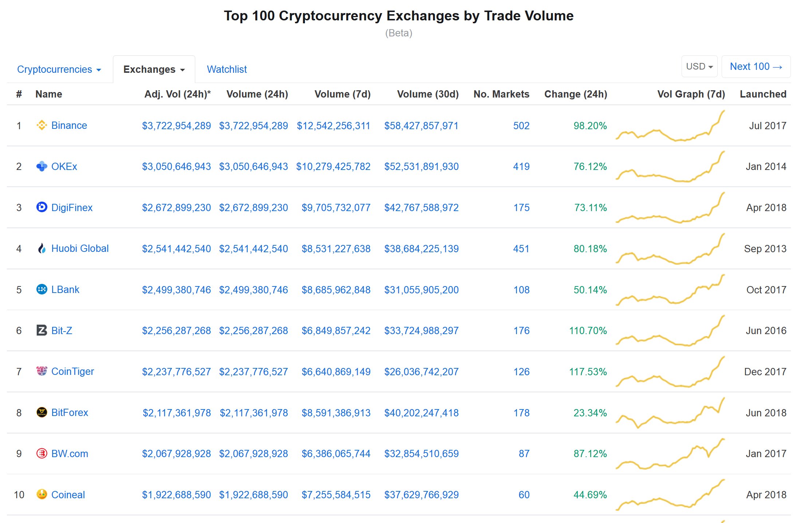Sort by Launched column header
This screenshot has width=812, height=523.
pyautogui.click(x=763, y=94)
